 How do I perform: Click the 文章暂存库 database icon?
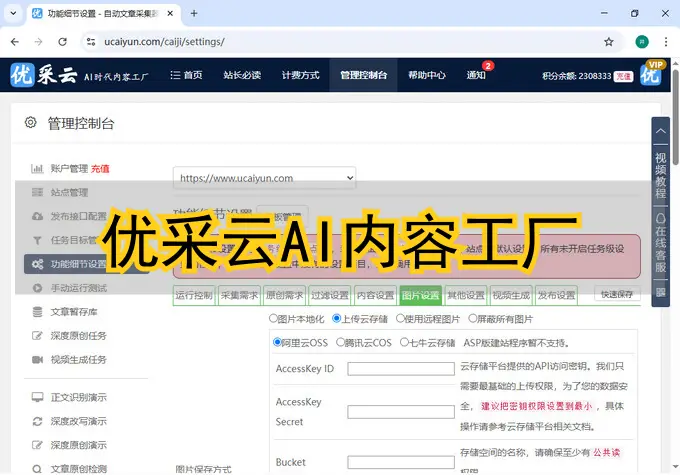point(37,312)
